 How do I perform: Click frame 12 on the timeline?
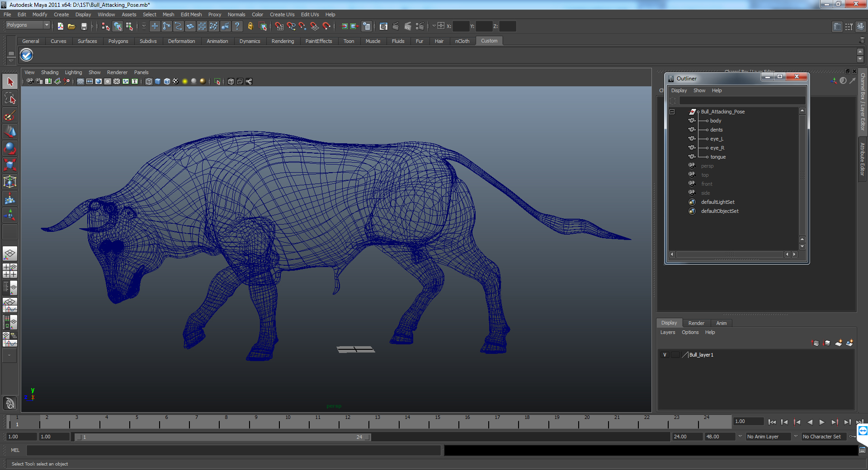pyautogui.click(x=348, y=422)
